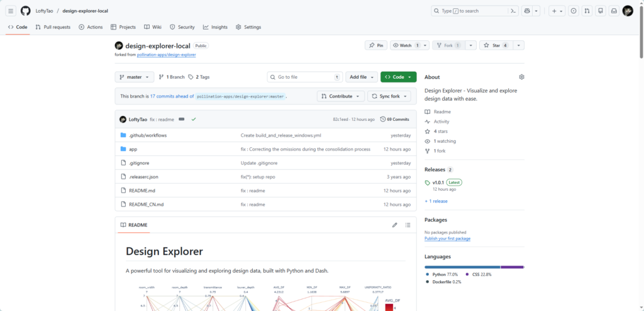Open the Insights tab
644x311 pixels.
(215, 27)
